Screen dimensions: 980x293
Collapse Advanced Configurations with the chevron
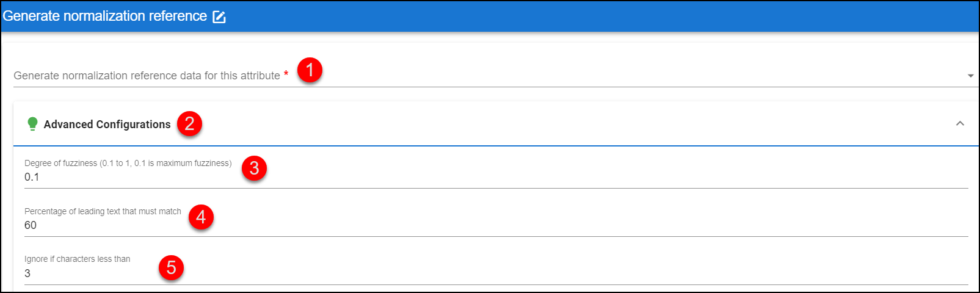pos(960,123)
